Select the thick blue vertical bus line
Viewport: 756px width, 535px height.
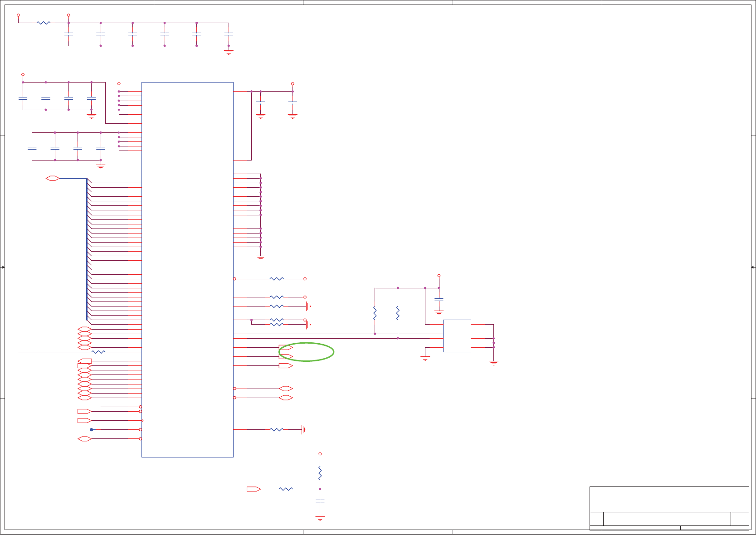(x=87, y=249)
